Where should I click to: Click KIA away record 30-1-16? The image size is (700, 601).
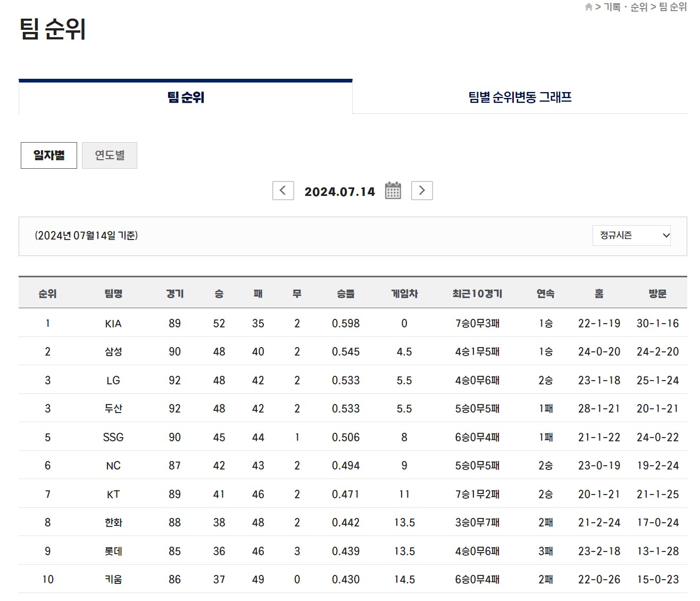(x=657, y=324)
